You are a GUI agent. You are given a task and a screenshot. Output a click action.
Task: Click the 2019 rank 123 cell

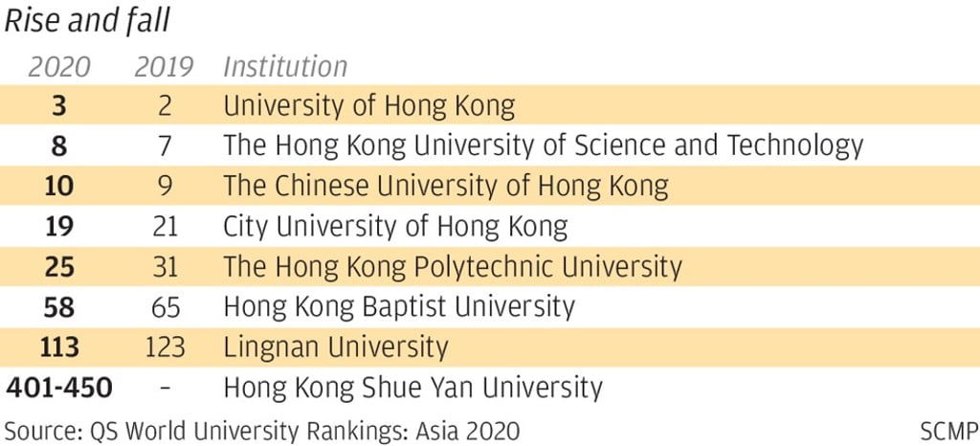pos(164,346)
